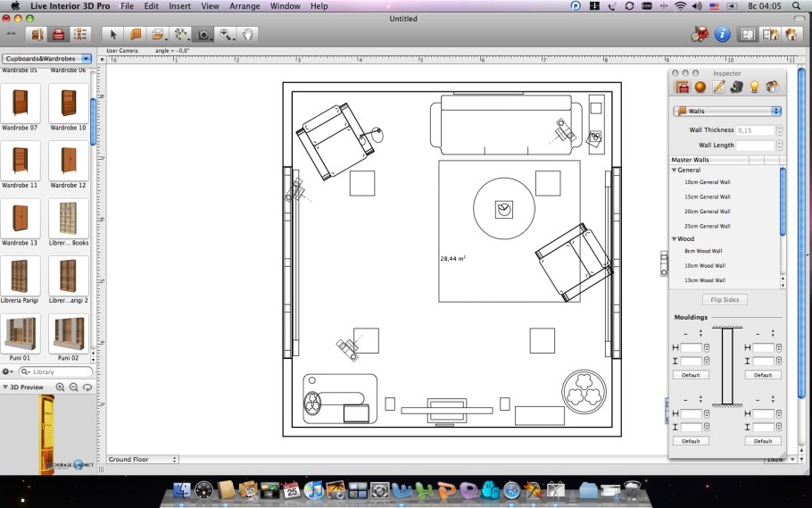Open the Cupboards&Wardrobes category dropdown
The width and height of the screenshot is (812, 508).
[47, 59]
